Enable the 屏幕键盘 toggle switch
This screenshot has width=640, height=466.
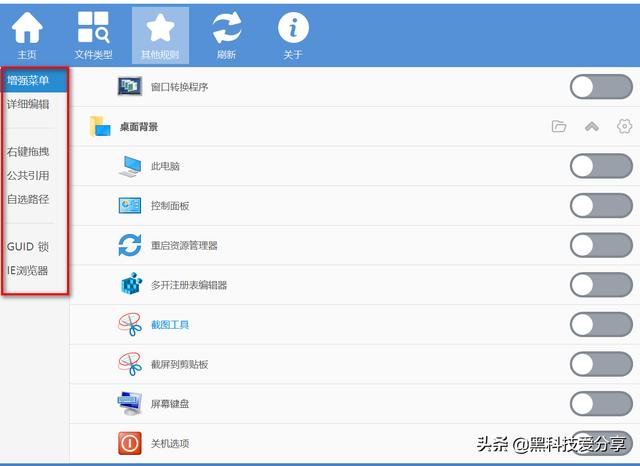point(601,404)
